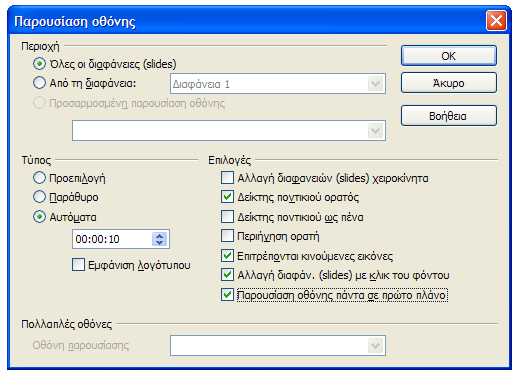
Task: Open the 'Διαφάνεια 1' dropdown list
Action: point(375,84)
